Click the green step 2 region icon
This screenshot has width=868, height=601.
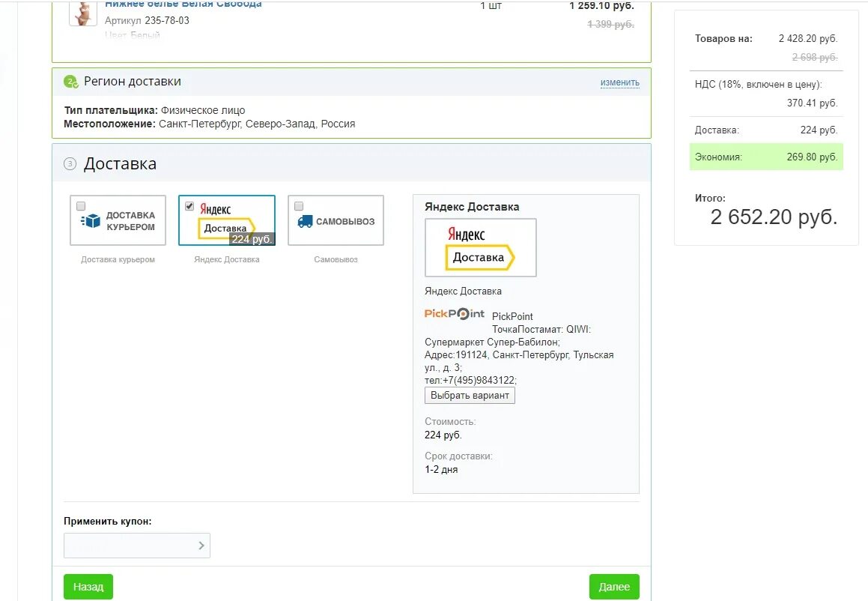click(71, 82)
